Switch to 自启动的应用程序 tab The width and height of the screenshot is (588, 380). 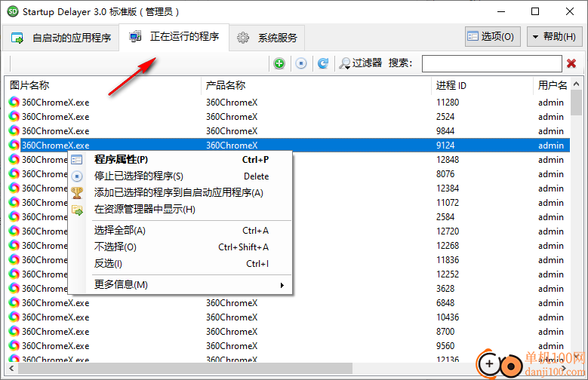pos(61,38)
